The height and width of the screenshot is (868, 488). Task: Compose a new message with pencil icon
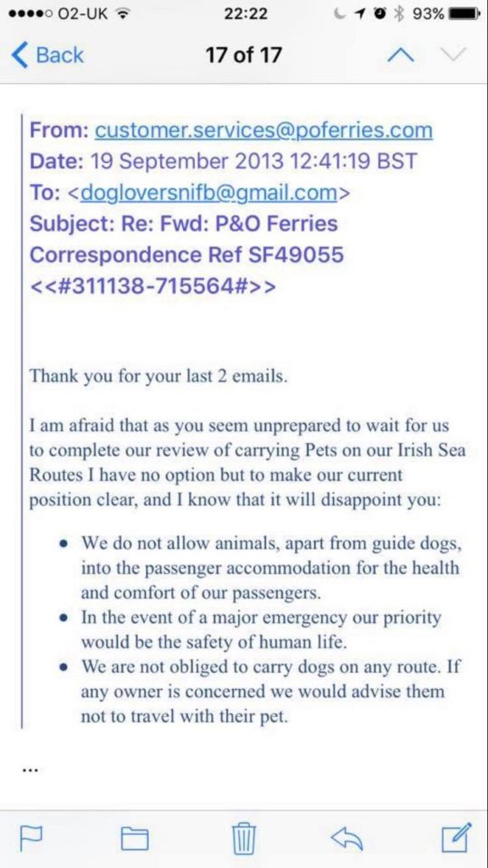tap(457, 837)
